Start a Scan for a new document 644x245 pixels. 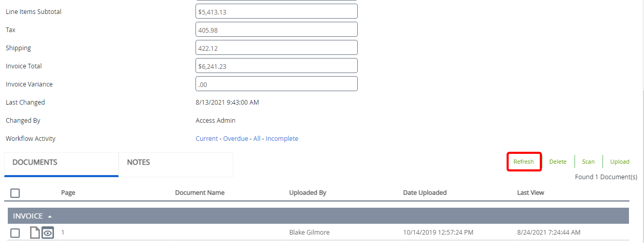tap(588, 162)
